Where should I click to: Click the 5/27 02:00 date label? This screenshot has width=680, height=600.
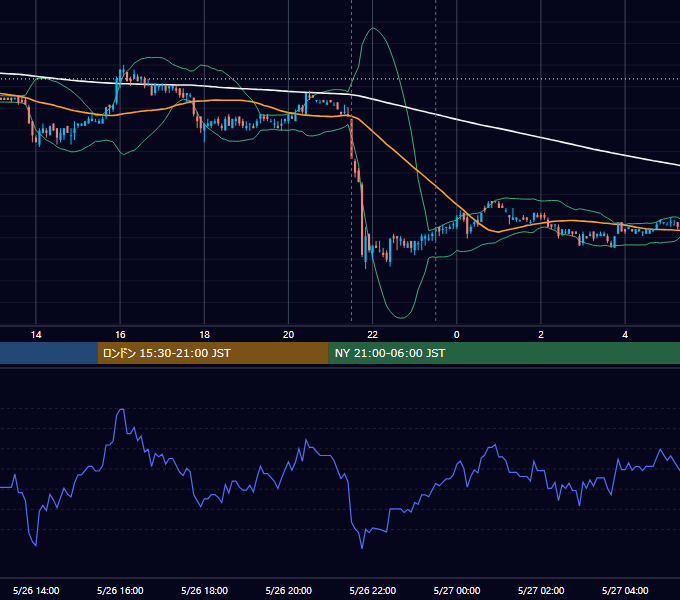pos(541,590)
